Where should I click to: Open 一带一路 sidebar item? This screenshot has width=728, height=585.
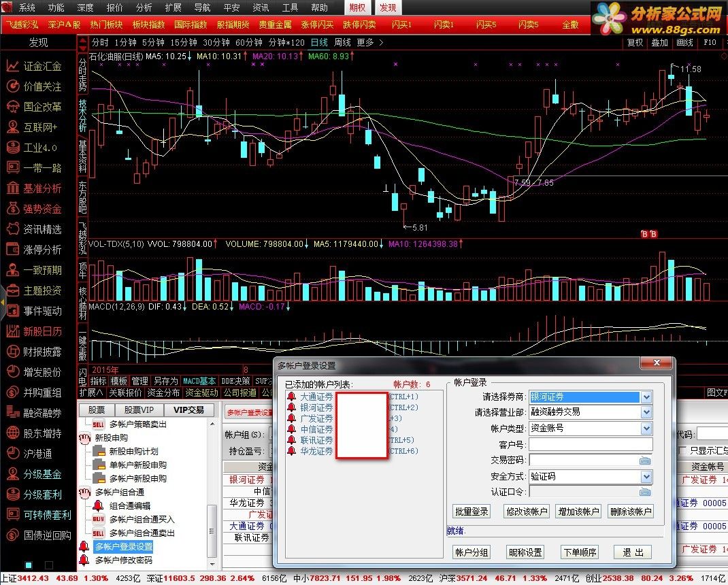coord(34,168)
